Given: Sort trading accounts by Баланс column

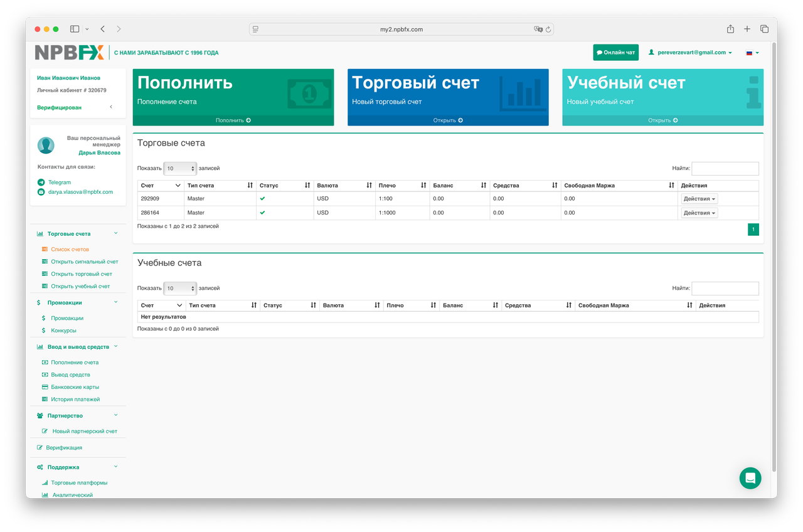Looking at the screenshot, I should (x=460, y=186).
